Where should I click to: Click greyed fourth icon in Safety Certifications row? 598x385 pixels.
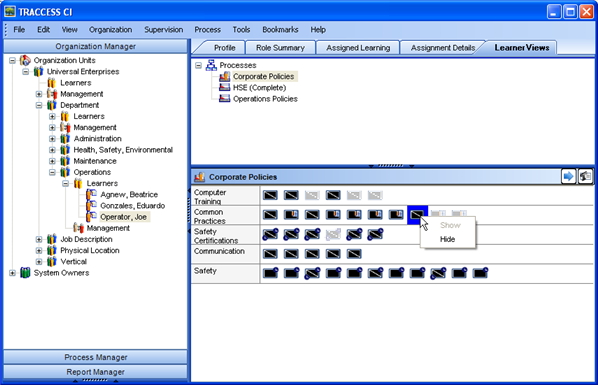(333, 234)
